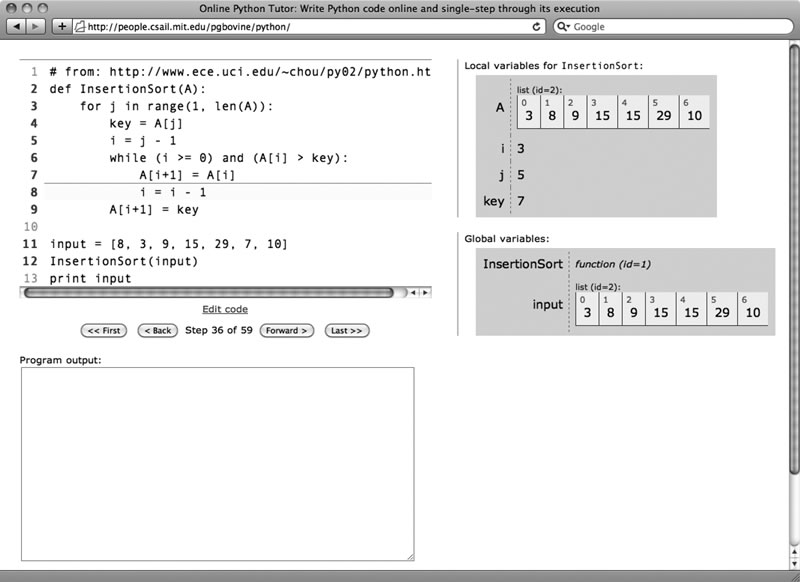Screen dimensions: 800x582
Task: Click inside the Program output text area
Action: click(218, 464)
